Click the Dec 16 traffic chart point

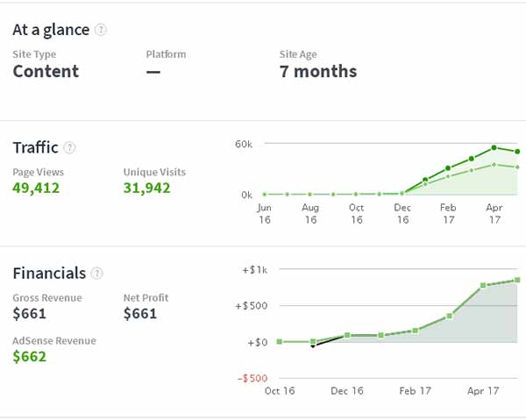click(x=402, y=193)
